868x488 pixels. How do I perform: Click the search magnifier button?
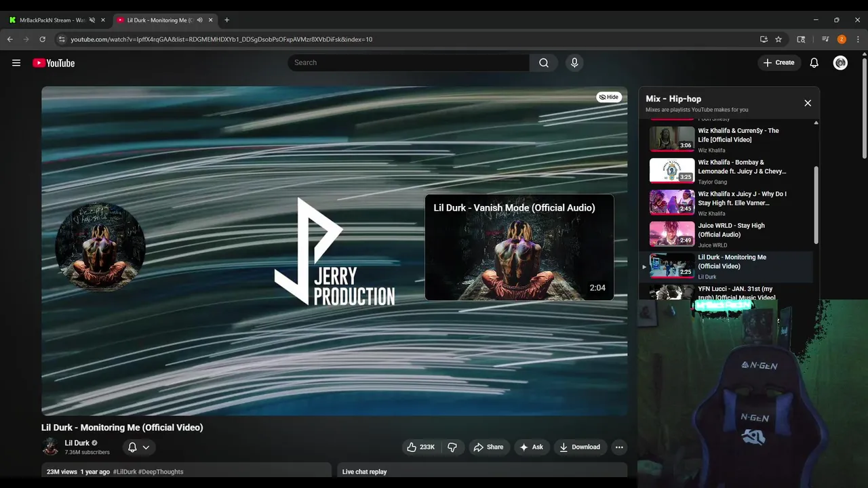tap(544, 63)
